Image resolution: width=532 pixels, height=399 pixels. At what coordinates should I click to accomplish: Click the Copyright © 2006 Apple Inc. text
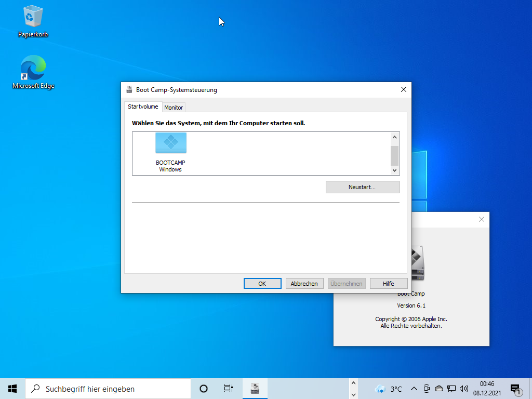pyautogui.click(x=411, y=319)
